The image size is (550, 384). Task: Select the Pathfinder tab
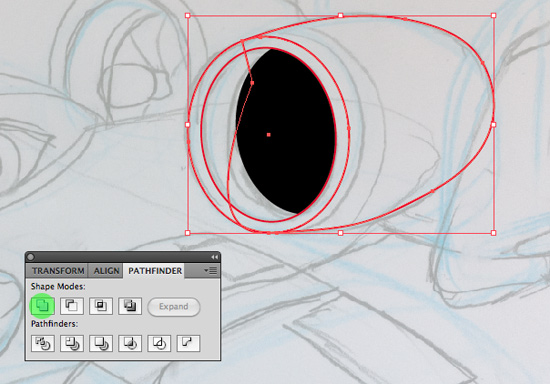click(x=155, y=271)
